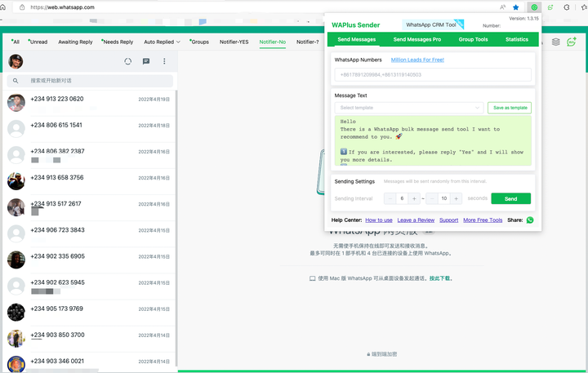The image size is (588, 373).
Task: Increase minimum sending interval from 6
Action: click(414, 198)
